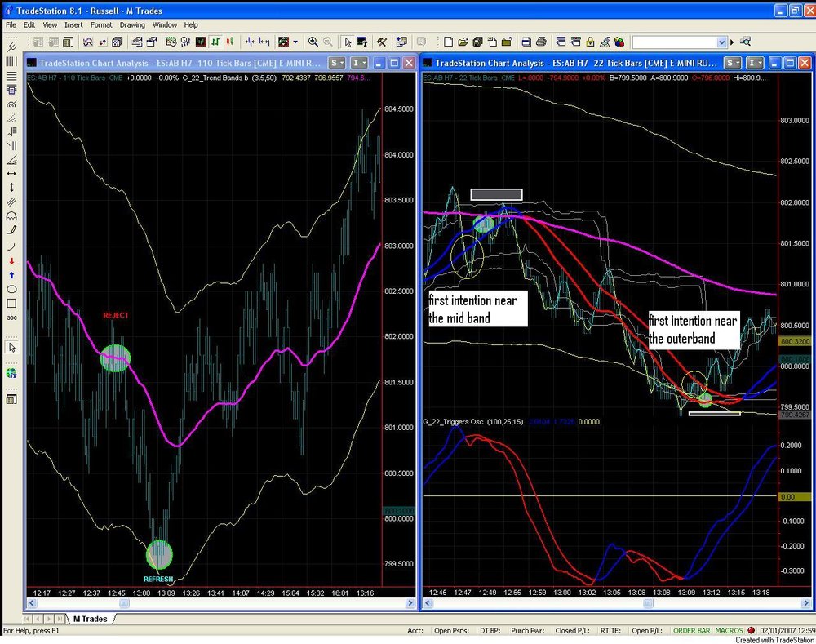The image size is (816, 644).
Task: Select the blue up arrow drawing tool
Action: pyautogui.click(x=11, y=275)
